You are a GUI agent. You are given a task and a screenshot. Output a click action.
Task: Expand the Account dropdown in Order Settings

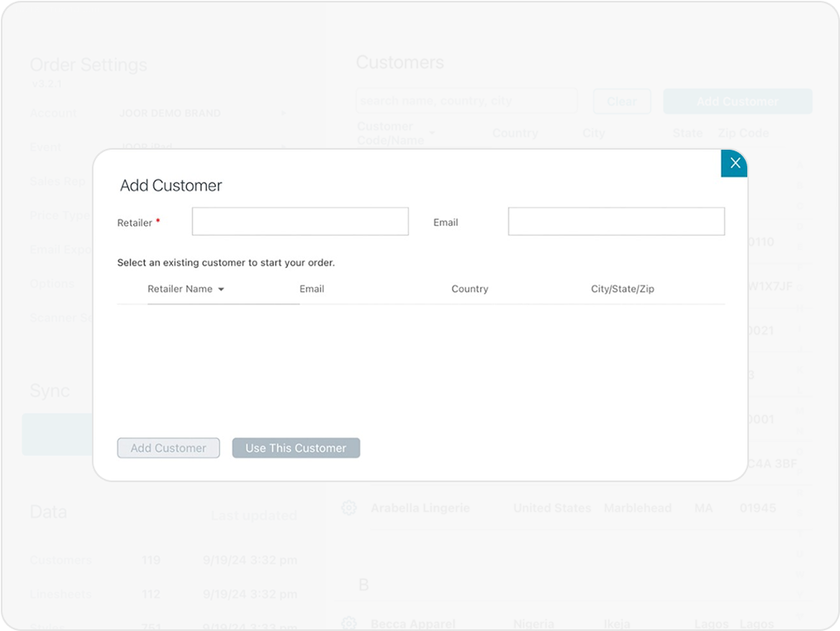[282, 113]
